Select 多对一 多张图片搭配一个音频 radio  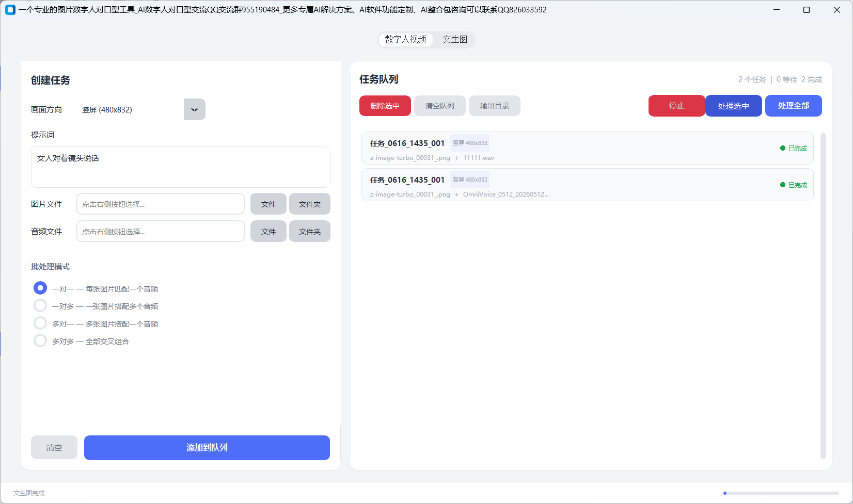[x=40, y=323]
